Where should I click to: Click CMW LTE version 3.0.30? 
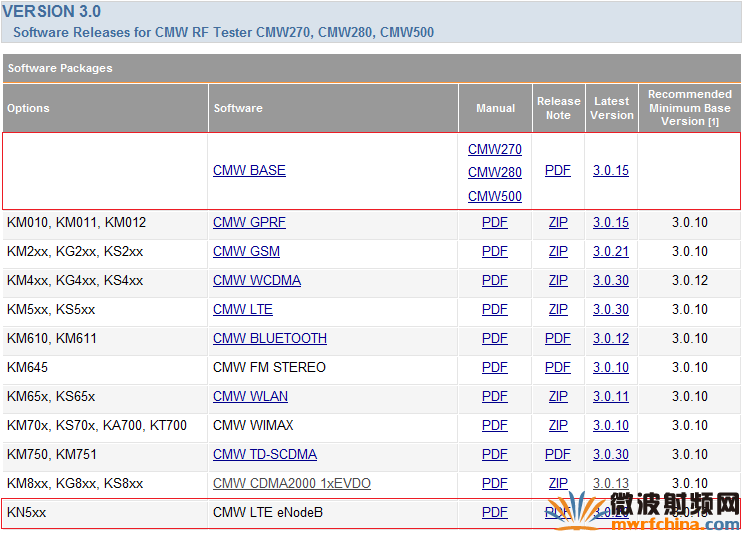611,309
